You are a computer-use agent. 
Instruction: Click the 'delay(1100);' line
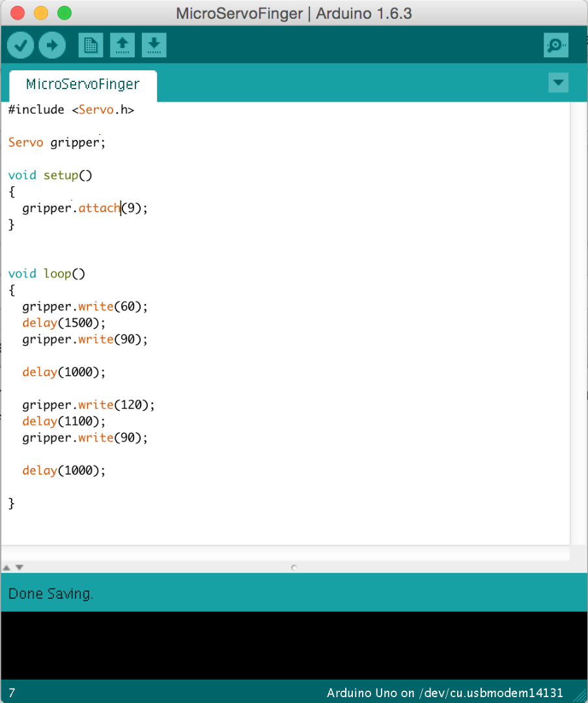[64, 421]
